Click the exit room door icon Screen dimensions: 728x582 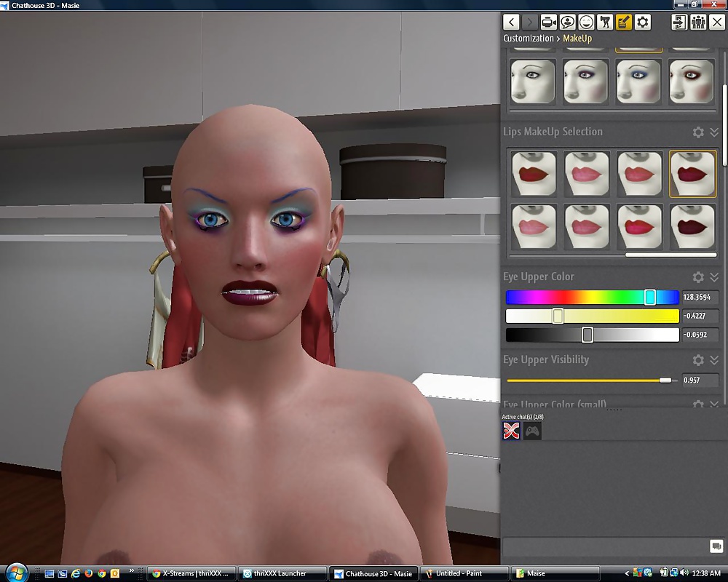coord(679,22)
